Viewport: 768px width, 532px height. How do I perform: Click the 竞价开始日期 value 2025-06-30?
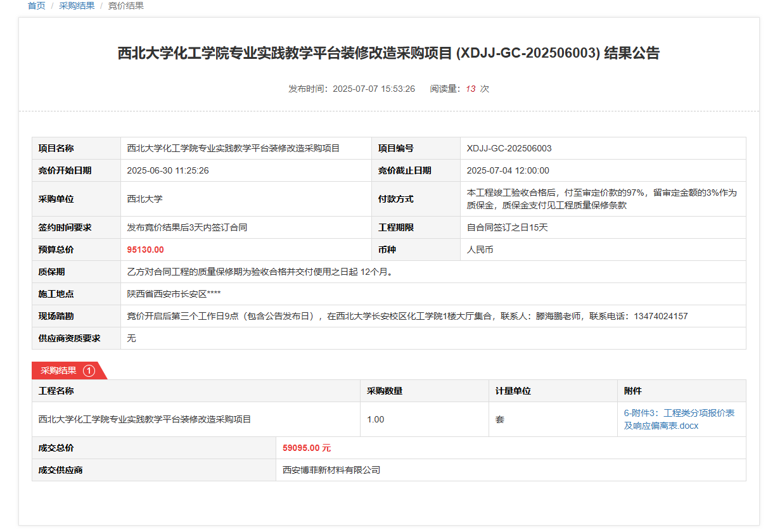168,170
